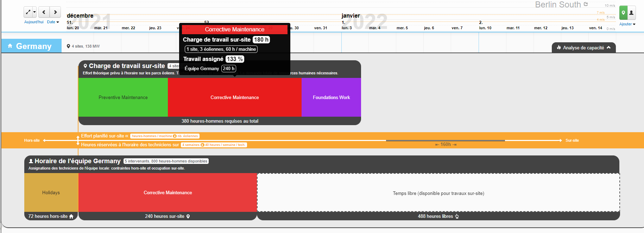The width and height of the screenshot is (644, 233).
Task: Click the home icon beside Germany
Action: (x=10, y=46)
